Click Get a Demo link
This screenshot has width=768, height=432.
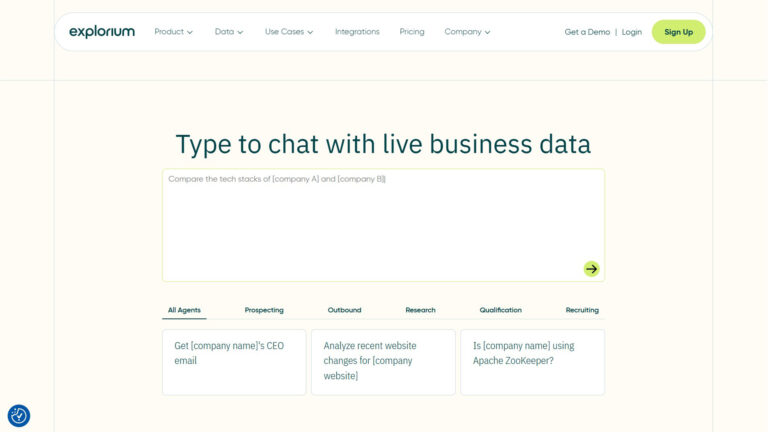[x=587, y=32]
